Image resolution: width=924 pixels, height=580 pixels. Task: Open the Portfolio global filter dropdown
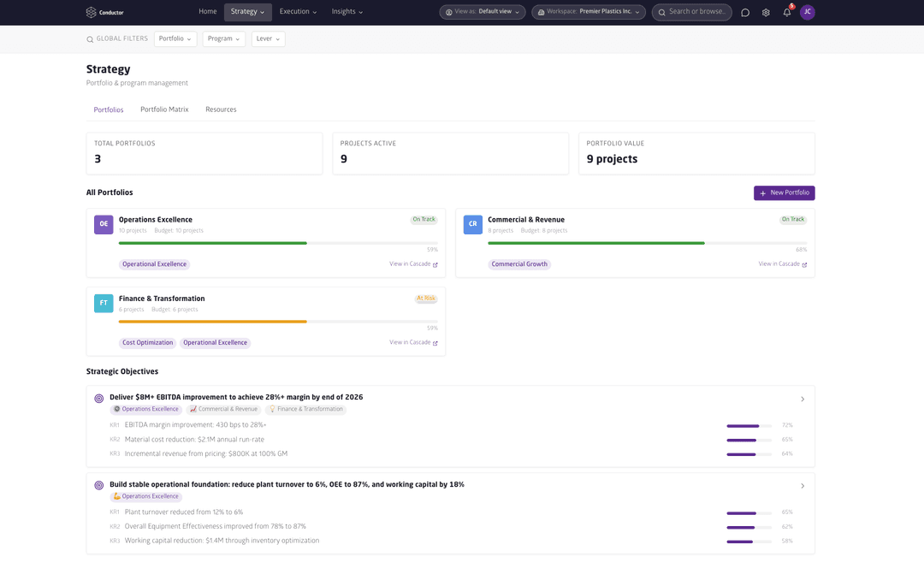coord(175,38)
